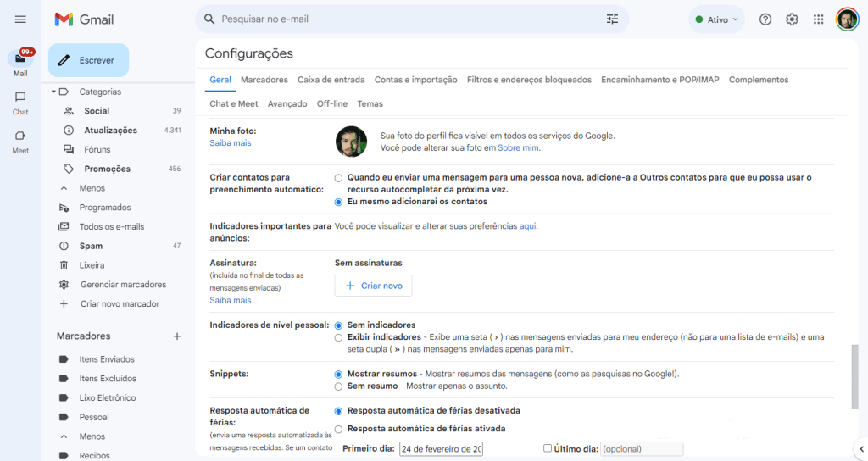Screen dimensions: 868x461
Task: Collapse Categorias tree arrow
Action: point(53,92)
